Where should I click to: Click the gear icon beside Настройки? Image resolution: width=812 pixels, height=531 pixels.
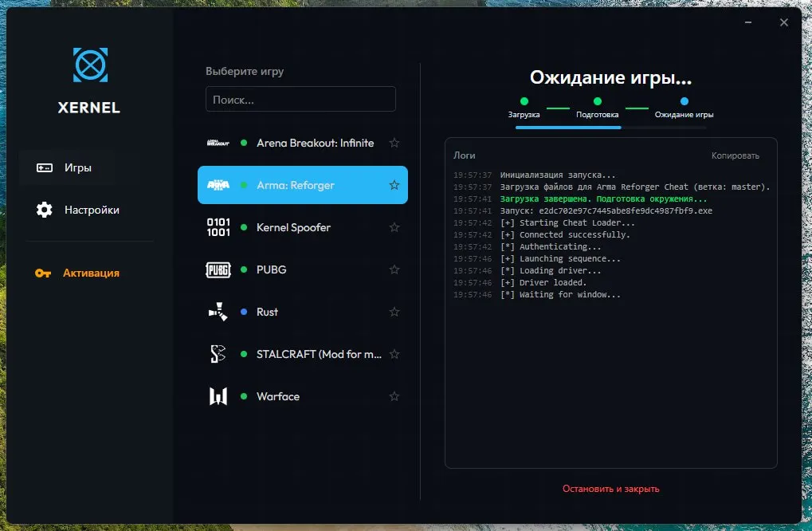45,210
